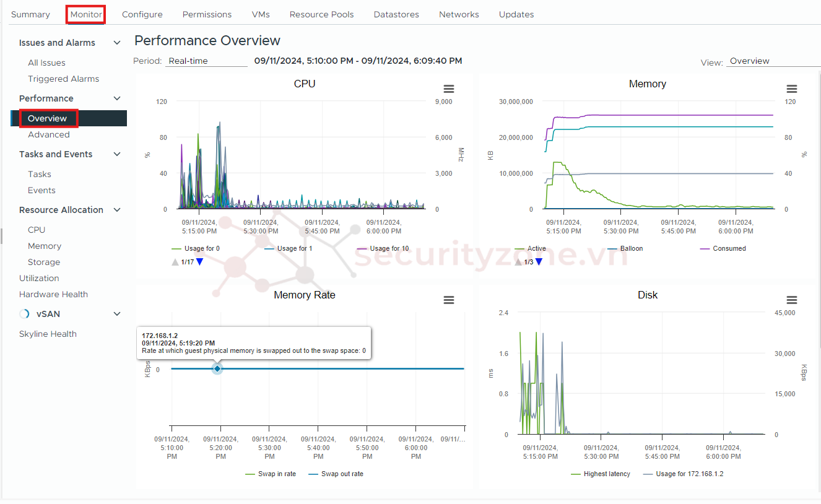Collapse the Tasks and Events section
Image resolution: width=821 pixels, height=504 pixels.
pos(117,154)
